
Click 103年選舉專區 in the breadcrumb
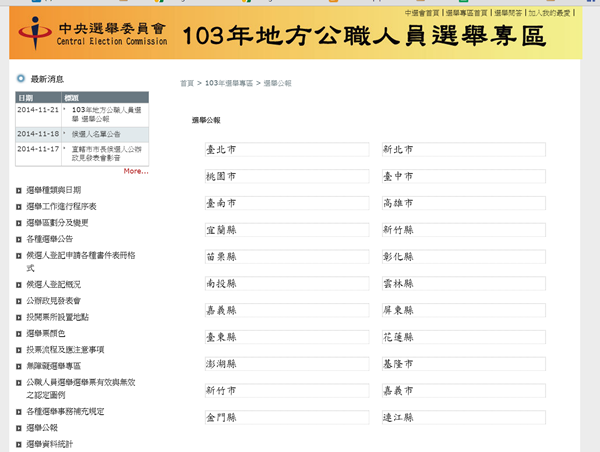click(x=229, y=83)
